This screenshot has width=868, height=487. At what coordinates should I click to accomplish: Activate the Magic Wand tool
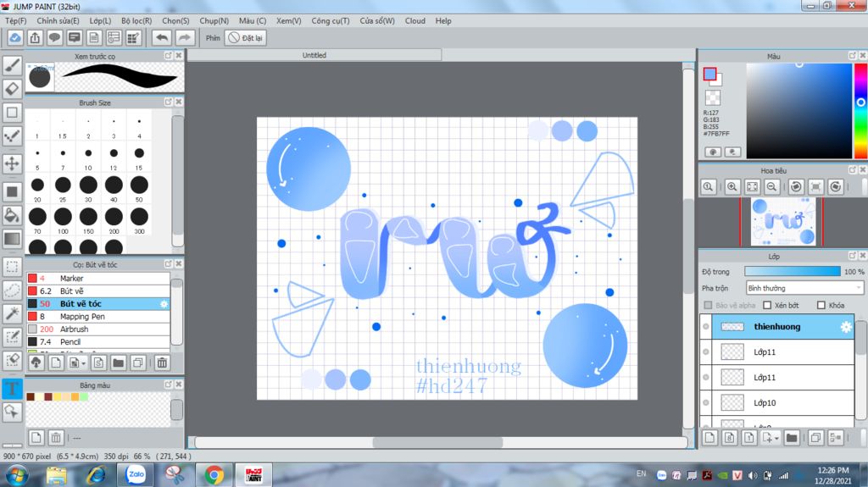coord(12,313)
